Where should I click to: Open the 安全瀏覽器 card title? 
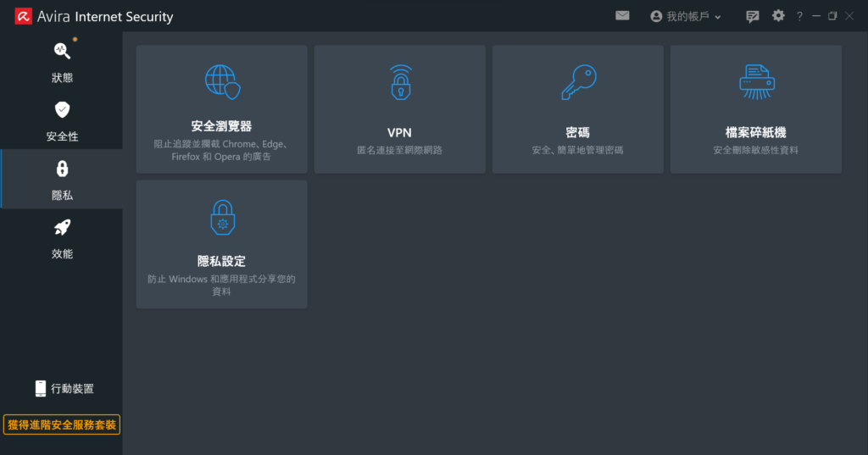click(x=221, y=126)
